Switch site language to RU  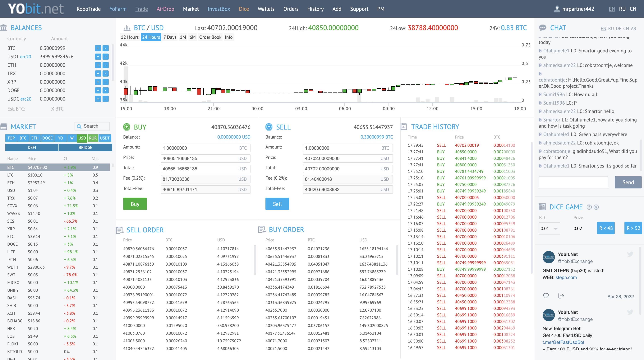point(622,9)
